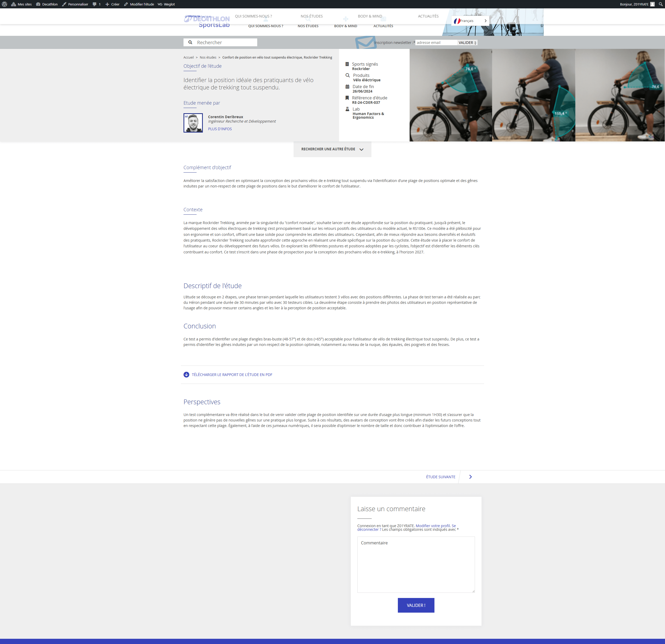Open the WordPress logo menu
The width and height of the screenshot is (665, 644).
click(4, 4)
